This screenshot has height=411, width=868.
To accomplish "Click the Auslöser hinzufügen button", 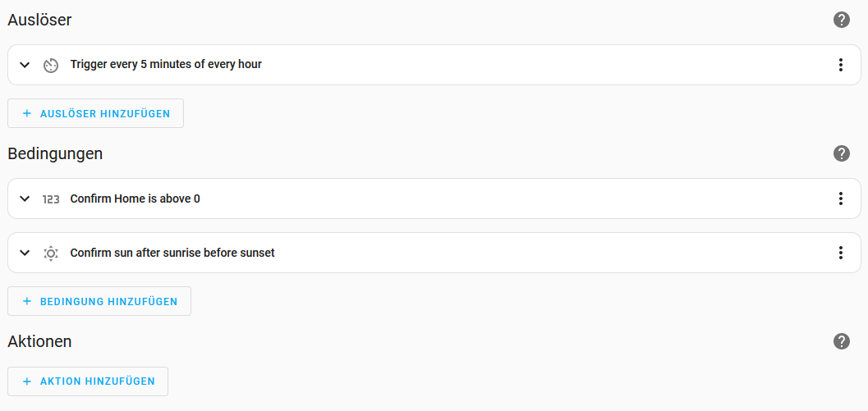I will click(95, 113).
